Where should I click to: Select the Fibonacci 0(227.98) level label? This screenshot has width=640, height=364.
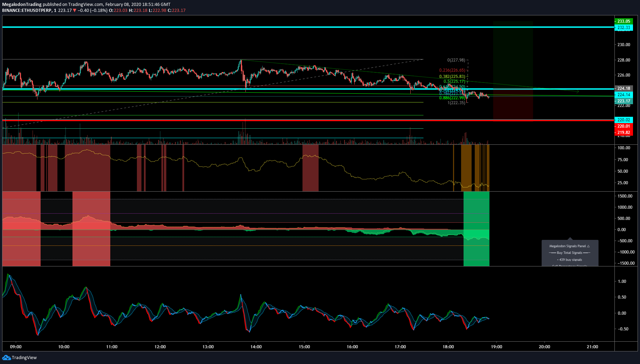[456, 60]
